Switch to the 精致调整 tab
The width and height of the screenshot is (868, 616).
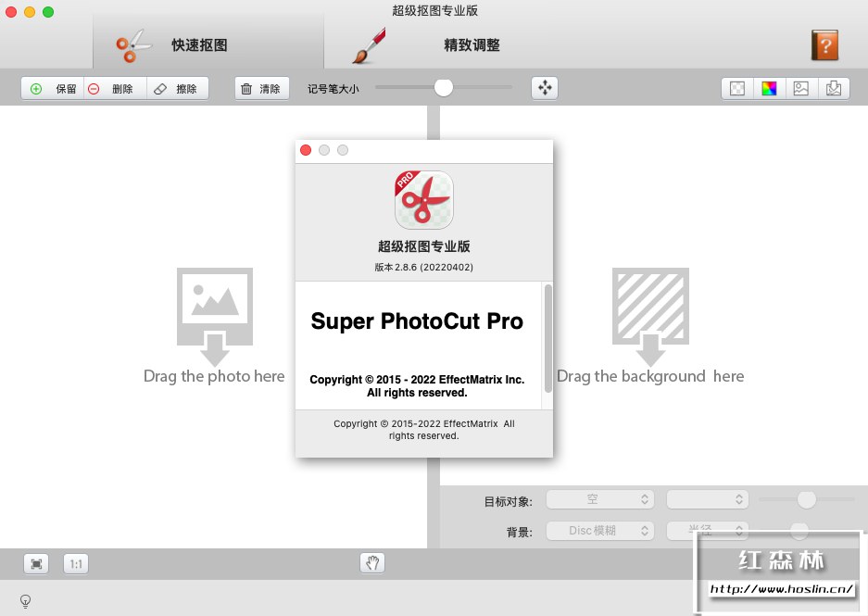tap(472, 44)
